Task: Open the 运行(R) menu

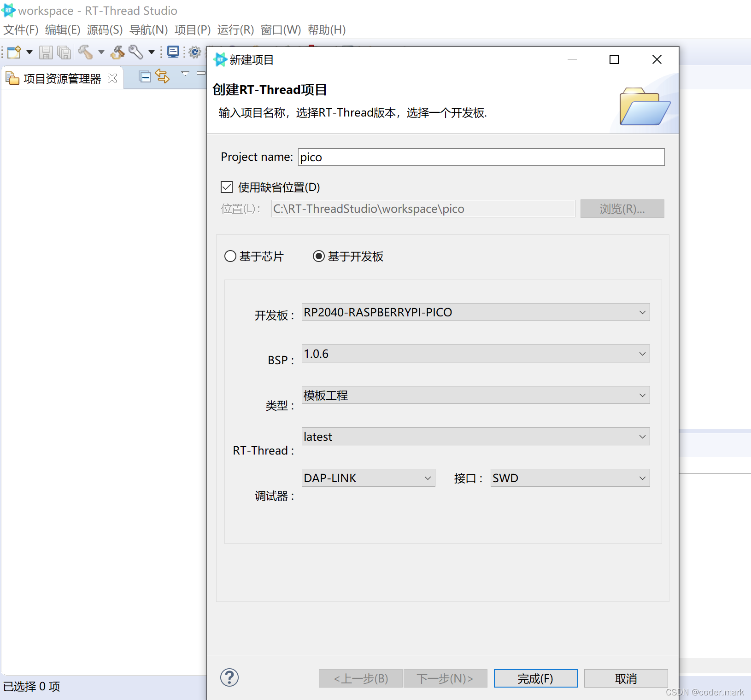Action: coord(235,30)
